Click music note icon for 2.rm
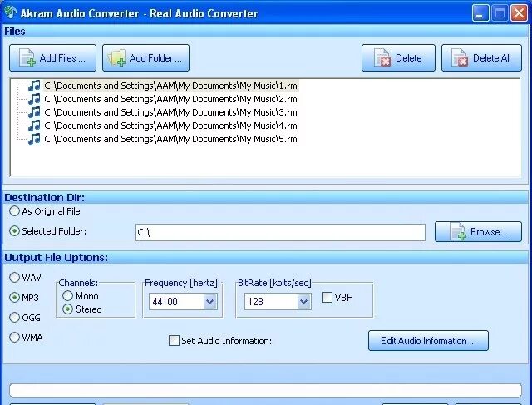Screen dimensions: 532x405 pos(34,99)
